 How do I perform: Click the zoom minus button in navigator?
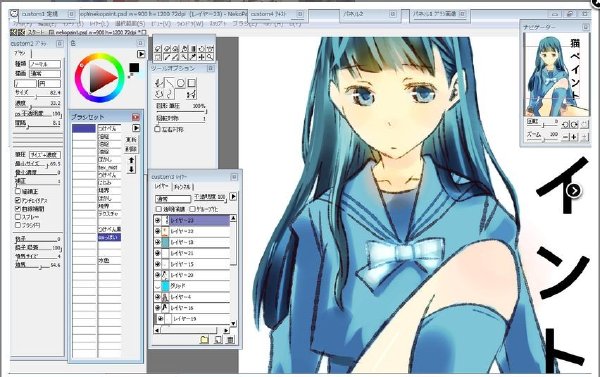pyautogui.click(x=566, y=137)
